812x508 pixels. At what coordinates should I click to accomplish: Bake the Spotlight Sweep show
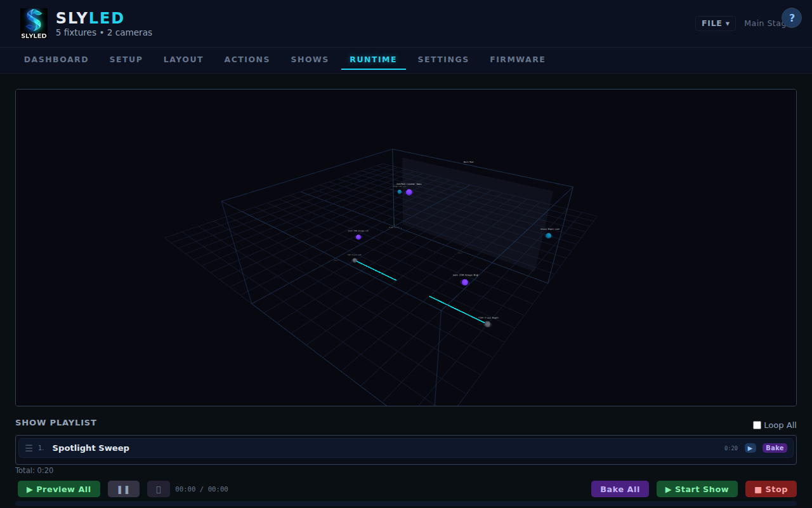774,448
